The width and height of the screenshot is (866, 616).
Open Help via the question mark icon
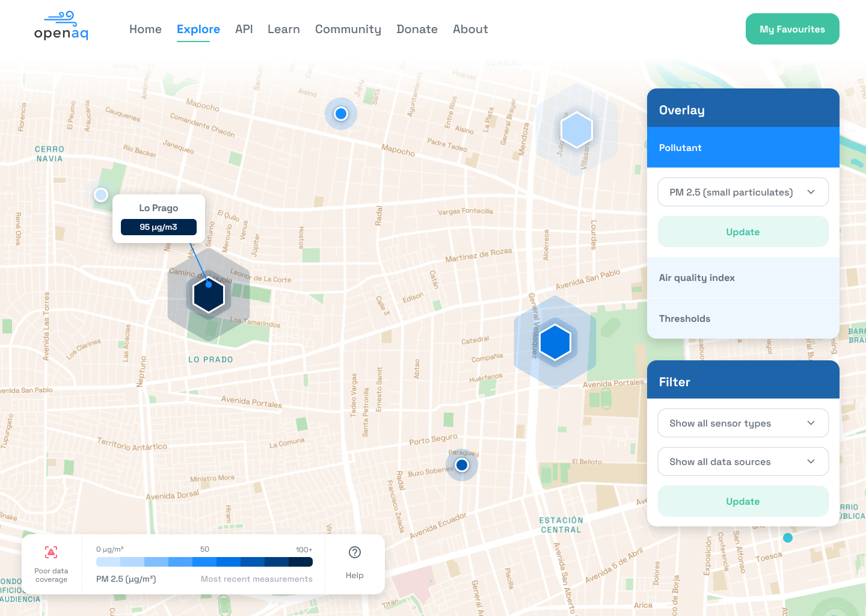coord(355,552)
